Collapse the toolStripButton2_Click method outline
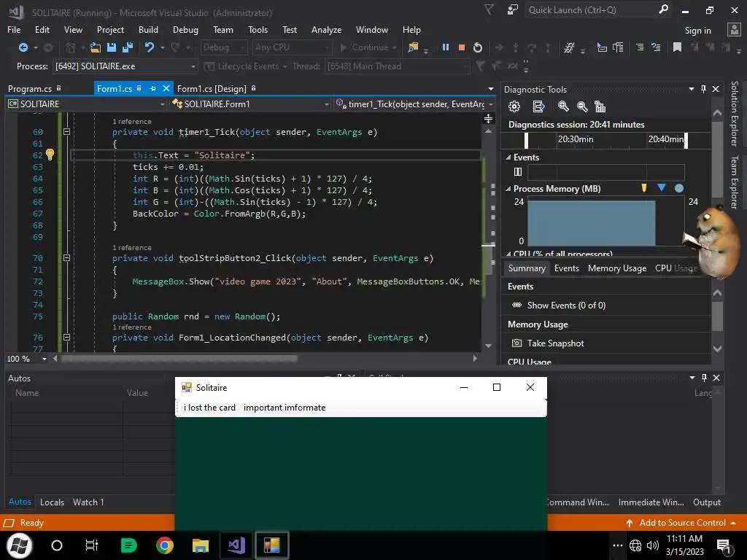This screenshot has width=747, height=560. pos(66,258)
